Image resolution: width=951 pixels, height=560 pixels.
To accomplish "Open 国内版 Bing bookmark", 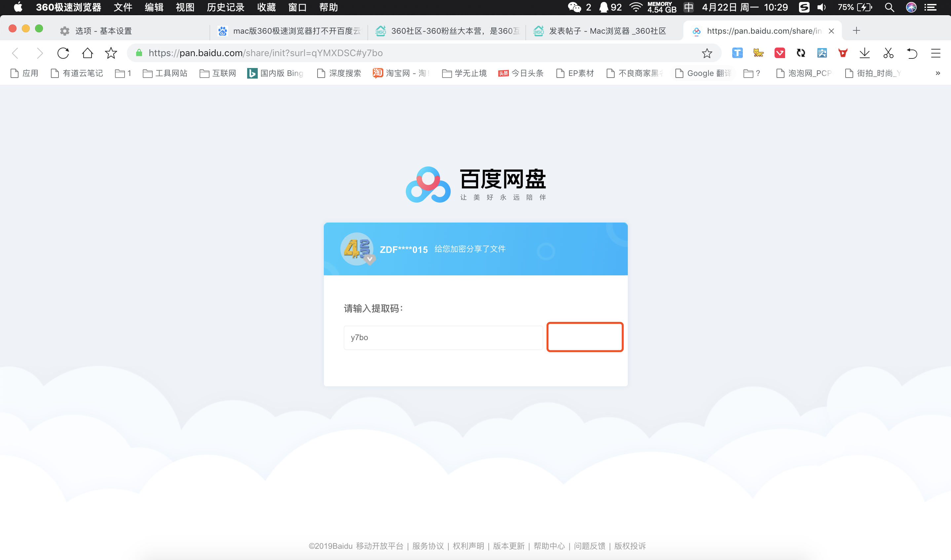I will pyautogui.click(x=275, y=73).
